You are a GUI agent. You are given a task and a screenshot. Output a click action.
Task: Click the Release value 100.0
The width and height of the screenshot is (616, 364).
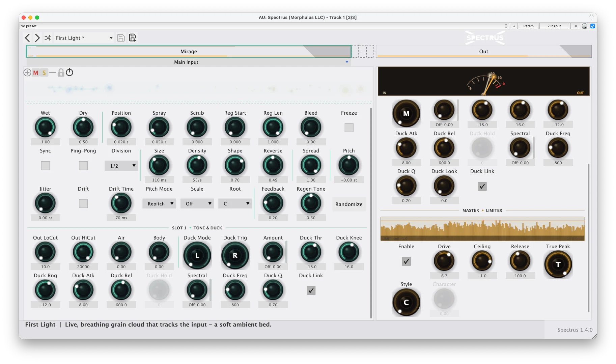[520, 276]
